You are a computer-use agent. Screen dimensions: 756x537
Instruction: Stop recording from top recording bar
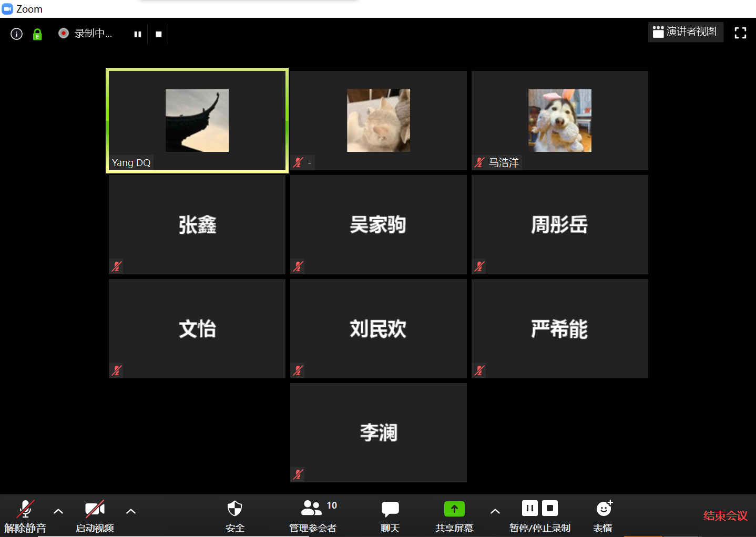(158, 34)
